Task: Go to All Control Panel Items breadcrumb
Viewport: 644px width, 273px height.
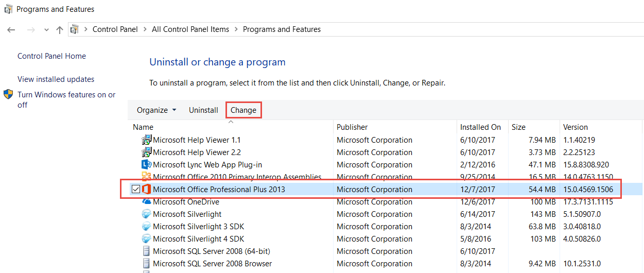Action: (190, 29)
